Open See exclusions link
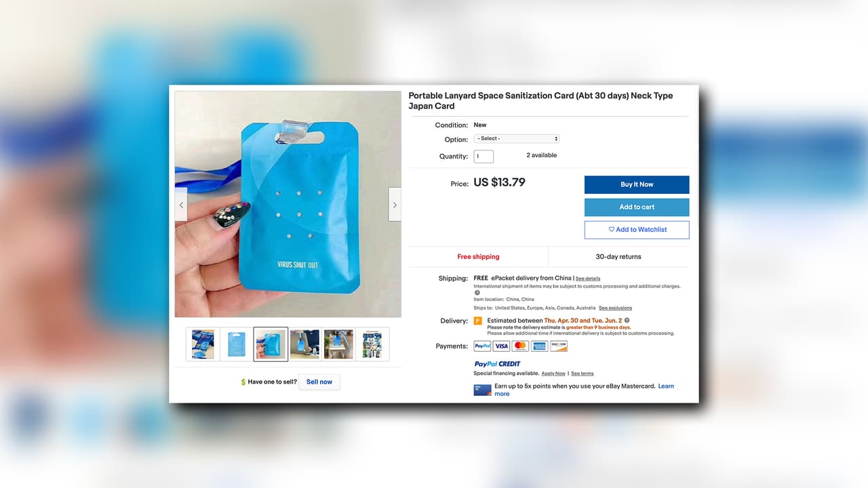This screenshot has width=868, height=488. click(x=615, y=308)
